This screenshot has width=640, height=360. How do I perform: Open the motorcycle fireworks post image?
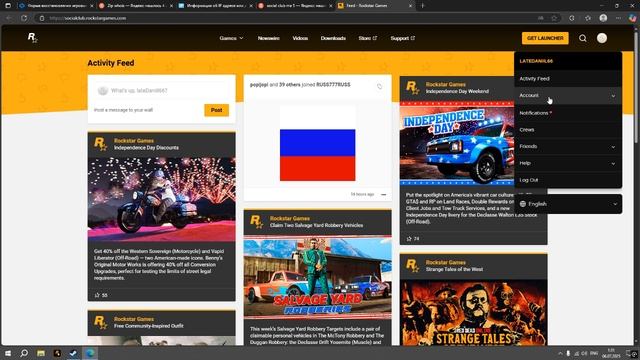pyautogui.click(x=162, y=200)
